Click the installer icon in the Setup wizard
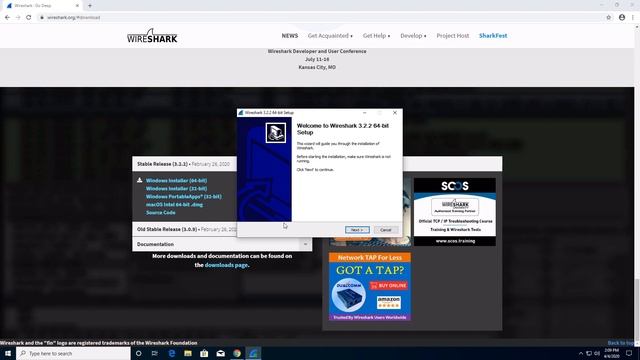This screenshot has width=640, height=360. [x=276, y=133]
